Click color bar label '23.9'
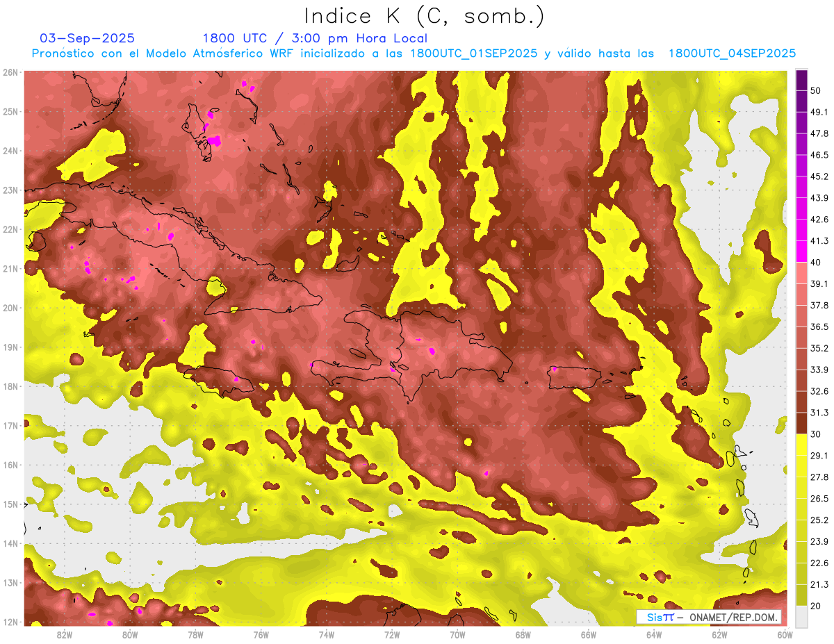 point(819,541)
